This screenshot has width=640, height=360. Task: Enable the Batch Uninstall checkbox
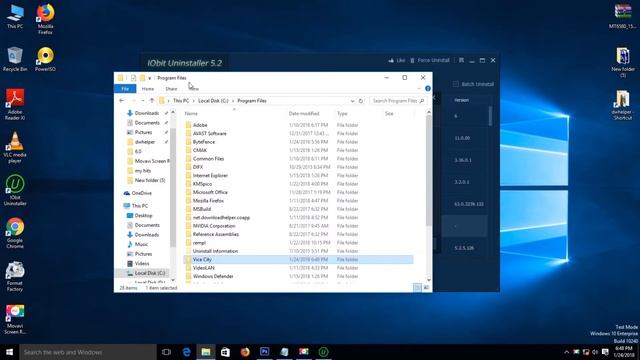[456, 84]
